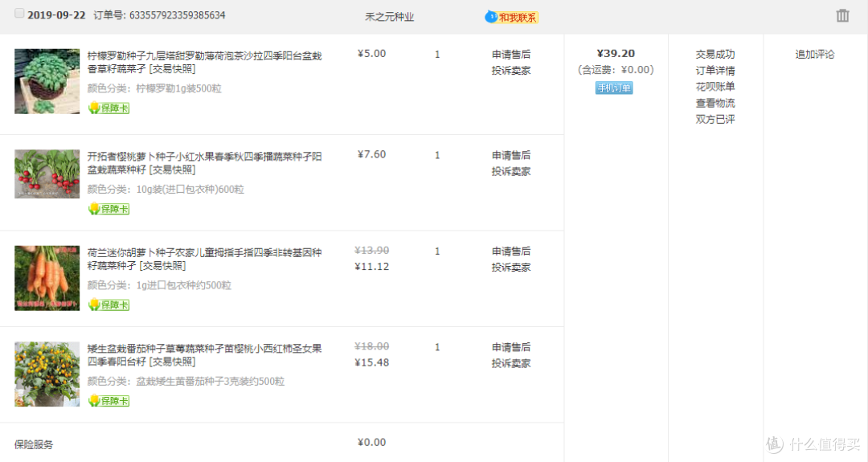
Task: Click the 和我联系 chat icon
Action: 511,17
